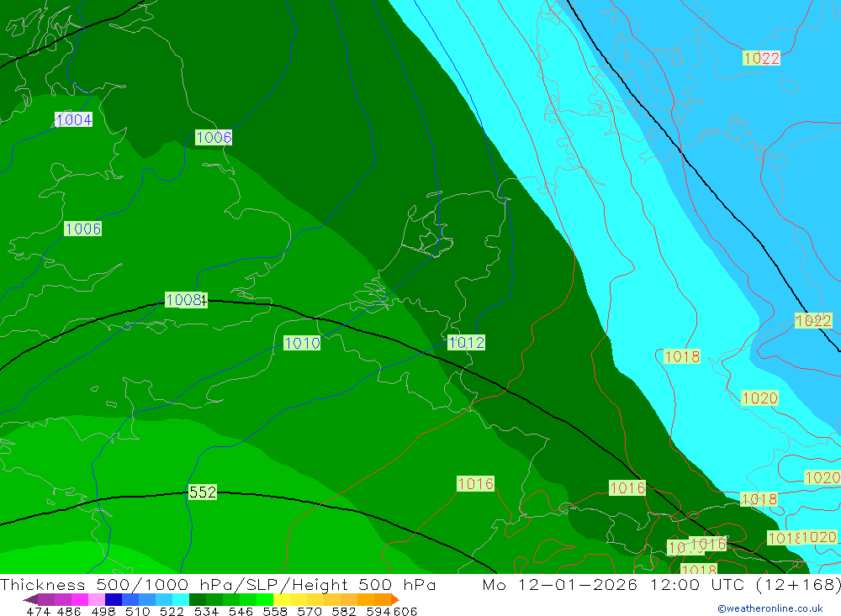
Task: Click the 1010 isobar label
Action: point(302,343)
